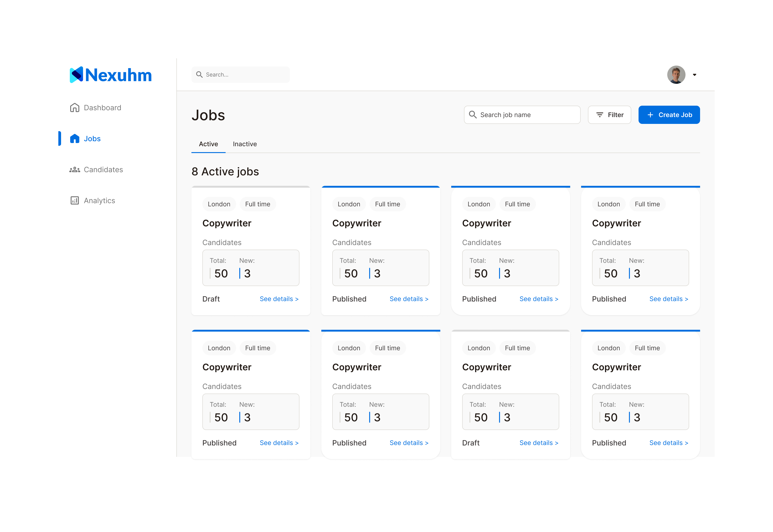Image resolution: width=773 pixels, height=532 pixels.
Task: Switch to the Inactive tab
Action: tap(245, 144)
